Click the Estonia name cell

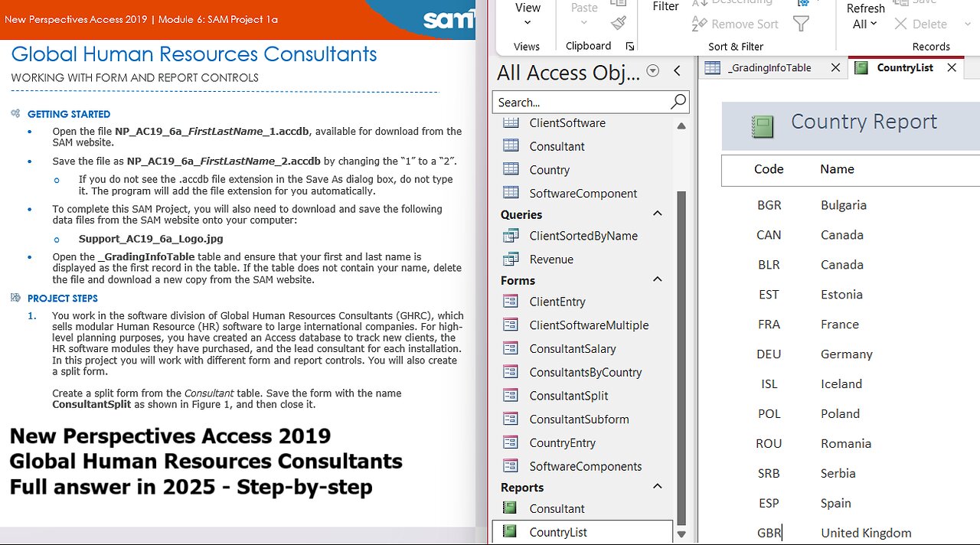point(841,295)
